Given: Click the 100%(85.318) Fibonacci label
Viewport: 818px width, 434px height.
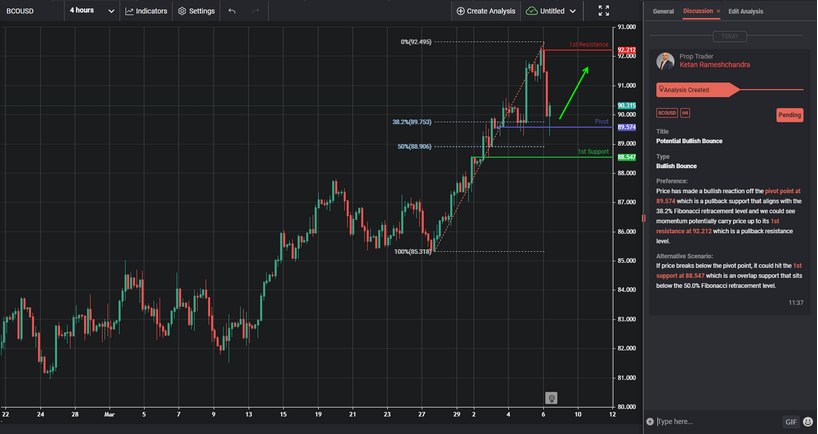Looking at the screenshot, I should click(413, 251).
